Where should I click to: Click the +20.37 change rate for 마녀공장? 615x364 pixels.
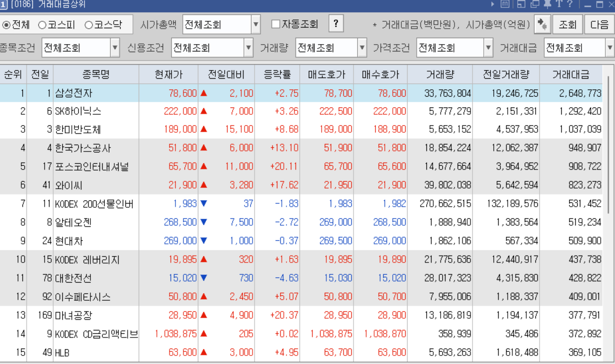(x=284, y=315)
